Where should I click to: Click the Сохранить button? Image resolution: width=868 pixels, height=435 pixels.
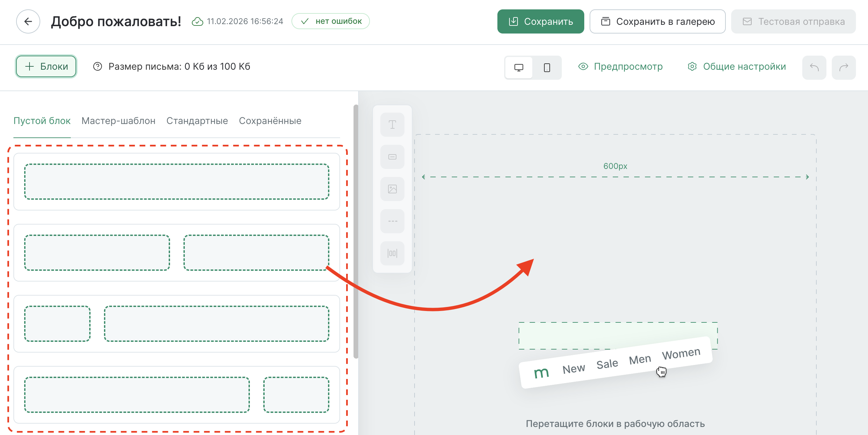click(x=540, y=21)
